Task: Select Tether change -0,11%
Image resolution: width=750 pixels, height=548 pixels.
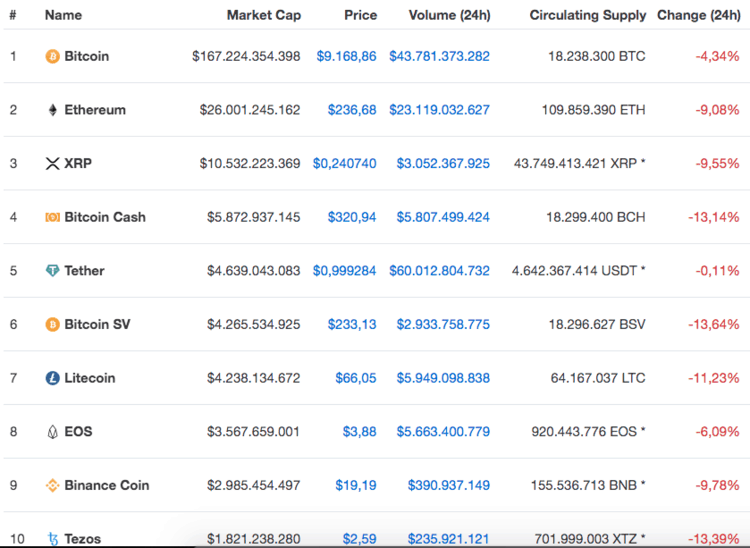Action: tap(717, 271)
